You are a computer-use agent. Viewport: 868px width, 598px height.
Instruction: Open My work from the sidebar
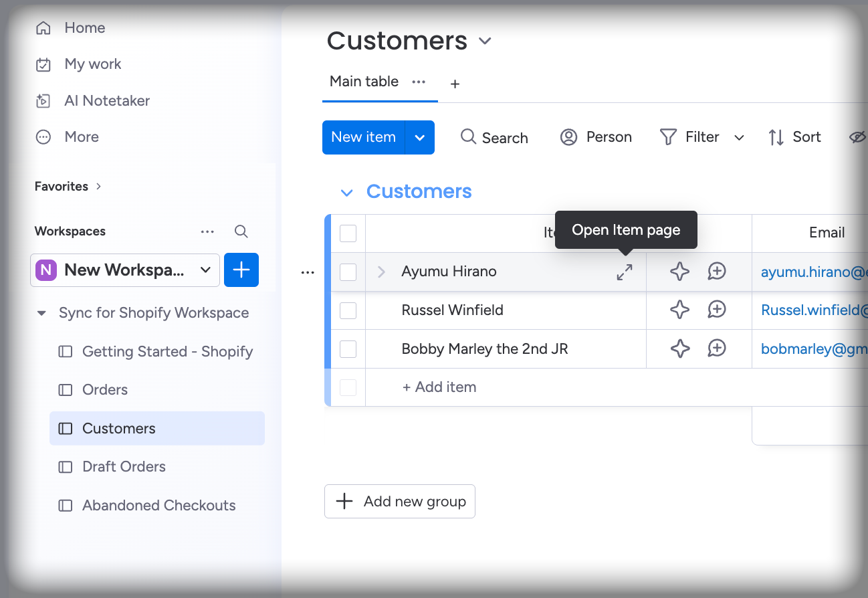coord(43,64)
